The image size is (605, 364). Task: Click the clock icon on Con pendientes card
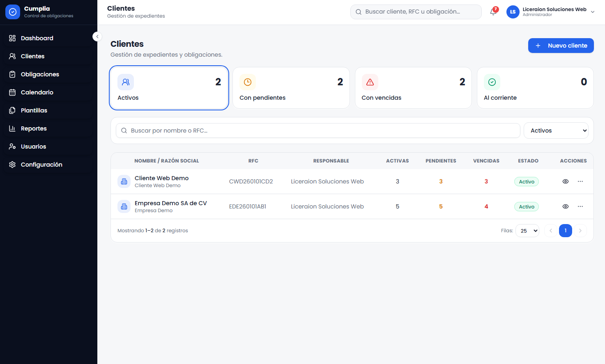tap(248, 82)
